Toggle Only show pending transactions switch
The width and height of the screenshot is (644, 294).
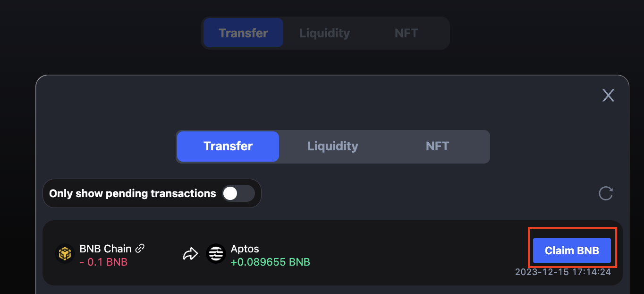pos(238,193)
